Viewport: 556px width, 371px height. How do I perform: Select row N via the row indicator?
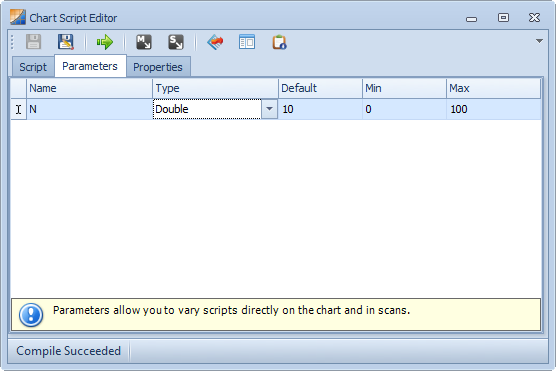coord(18,109)
